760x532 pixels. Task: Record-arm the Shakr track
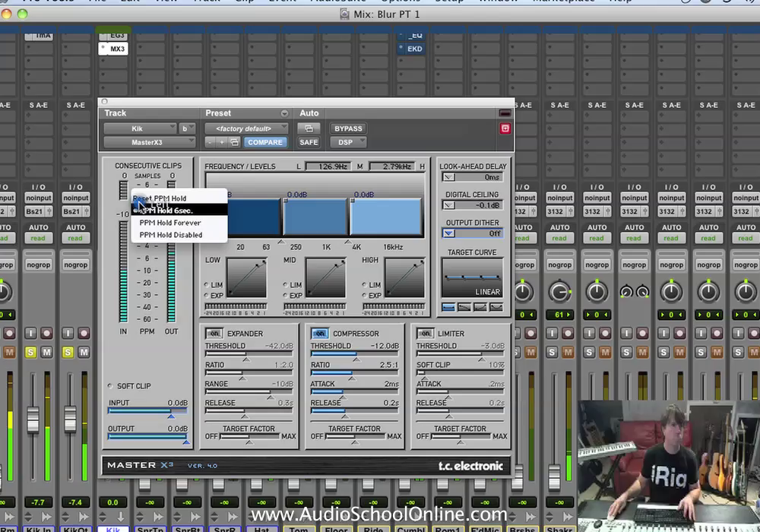point(568,334)
